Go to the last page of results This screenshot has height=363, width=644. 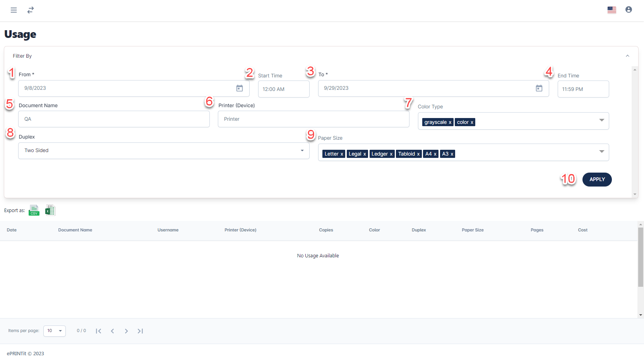point(140,331)
